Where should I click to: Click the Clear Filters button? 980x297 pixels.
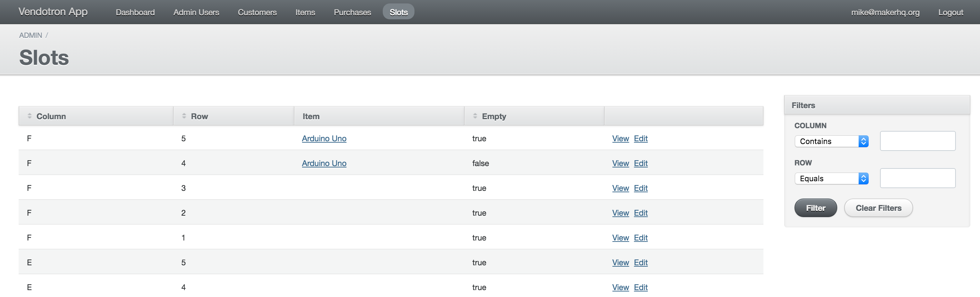click(878, 208)
